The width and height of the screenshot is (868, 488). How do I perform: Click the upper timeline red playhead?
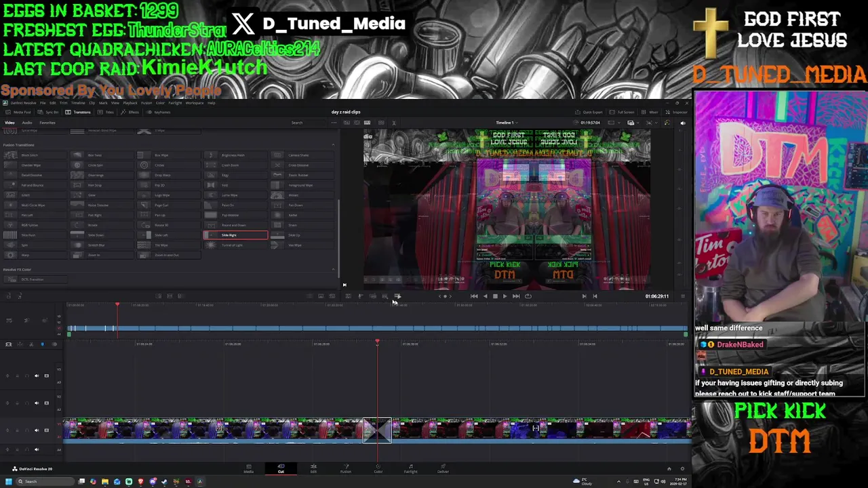(117, 306)
